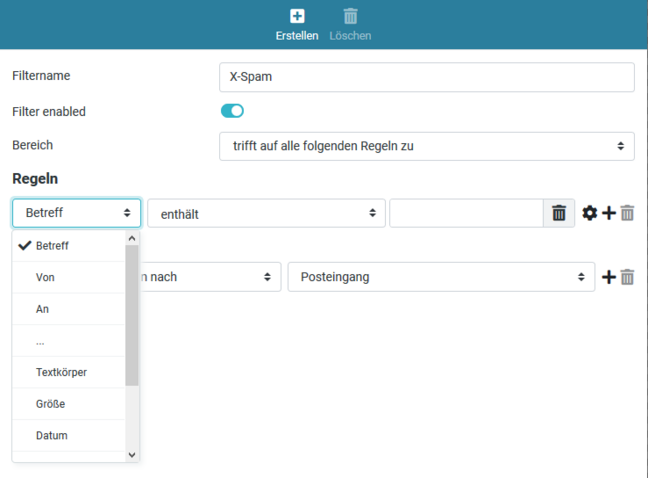Viewport: 648px width, 478px height.
Task: Remove the action using the trash beside Posteingang
Action: coord(628,277)
